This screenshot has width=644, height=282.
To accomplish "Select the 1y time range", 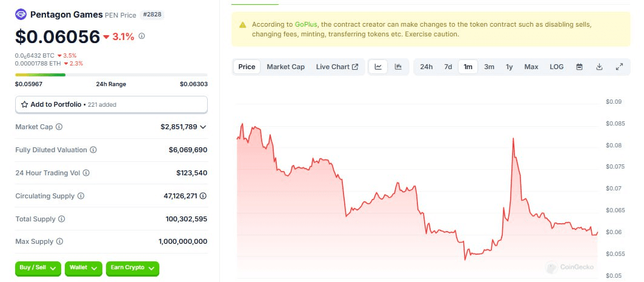I will click(509, 67).
